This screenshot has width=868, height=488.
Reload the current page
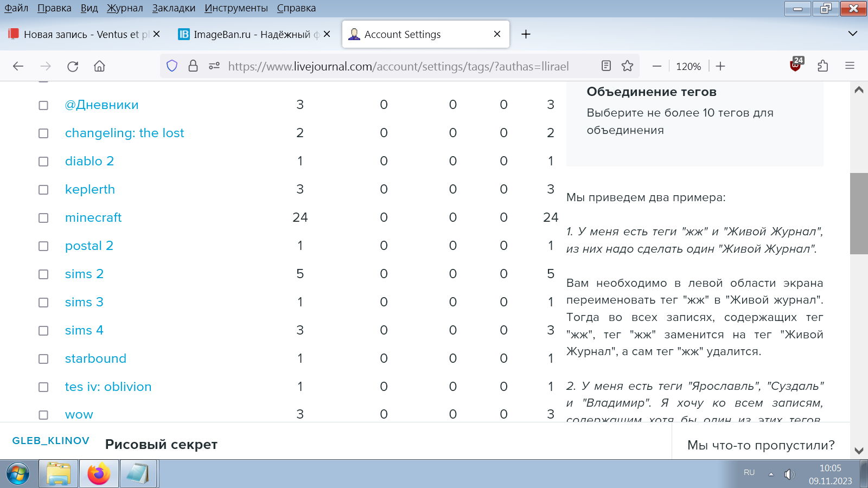73,66
